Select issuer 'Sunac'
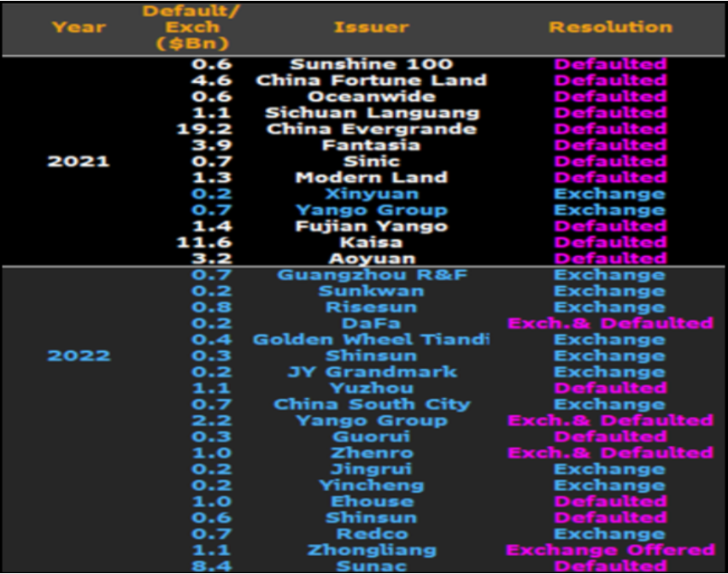The image size is (728, 574). pyautogui.click(x=371, y=566)
